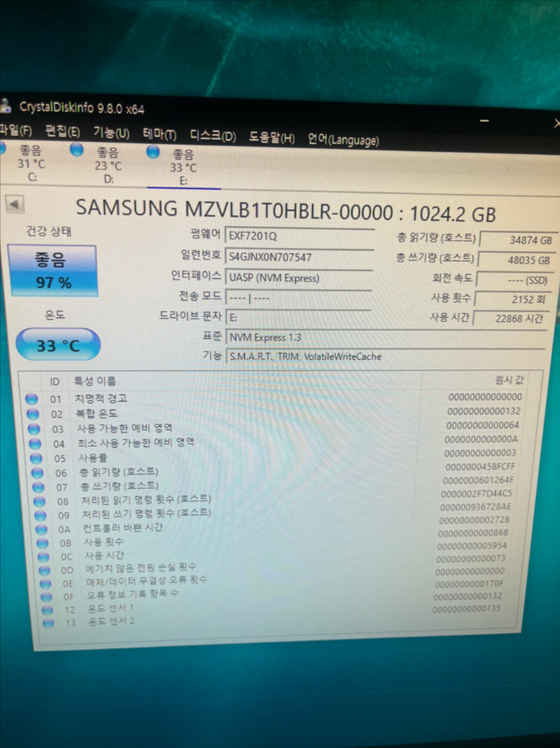Click the power on hours value 22868 시간

point(510,318)
